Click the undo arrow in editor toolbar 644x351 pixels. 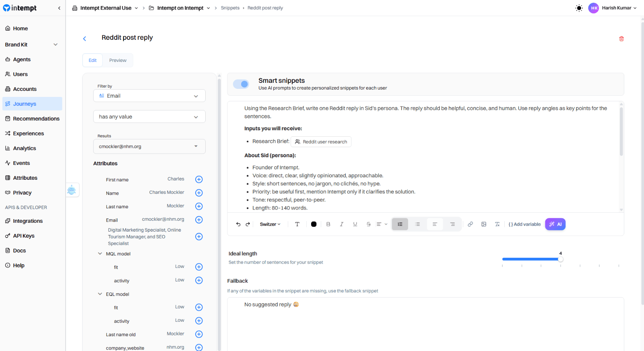pos(238,224)
